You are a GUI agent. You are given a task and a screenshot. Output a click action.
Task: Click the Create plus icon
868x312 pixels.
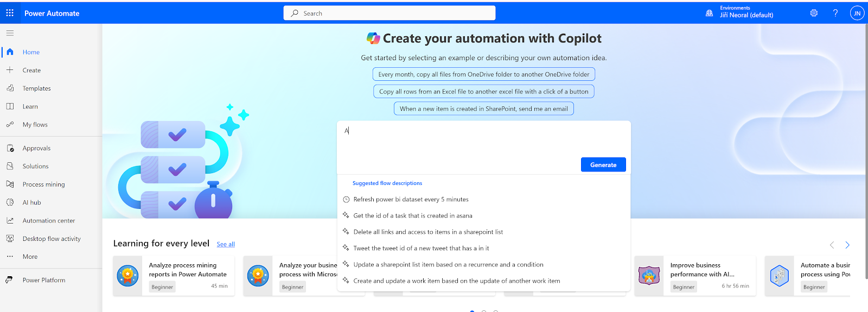coord(10,70)
